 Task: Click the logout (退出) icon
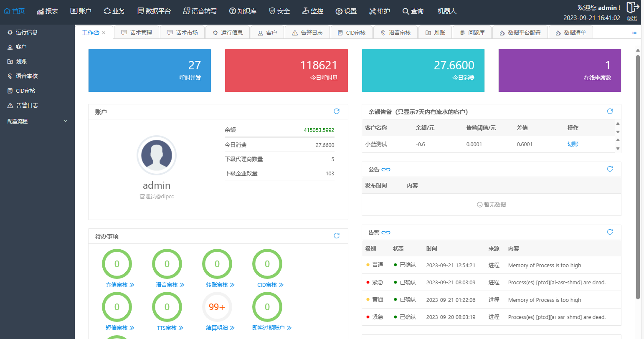[x=632, y=8]
